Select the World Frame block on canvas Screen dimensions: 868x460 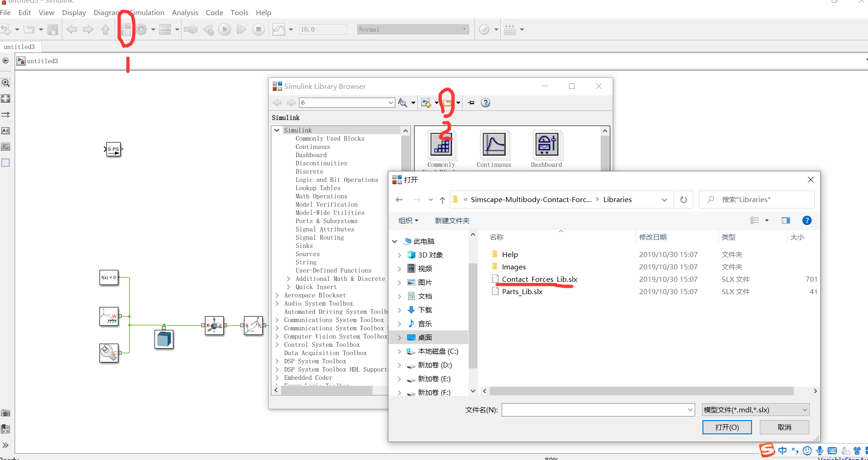(x=109, y=316)
